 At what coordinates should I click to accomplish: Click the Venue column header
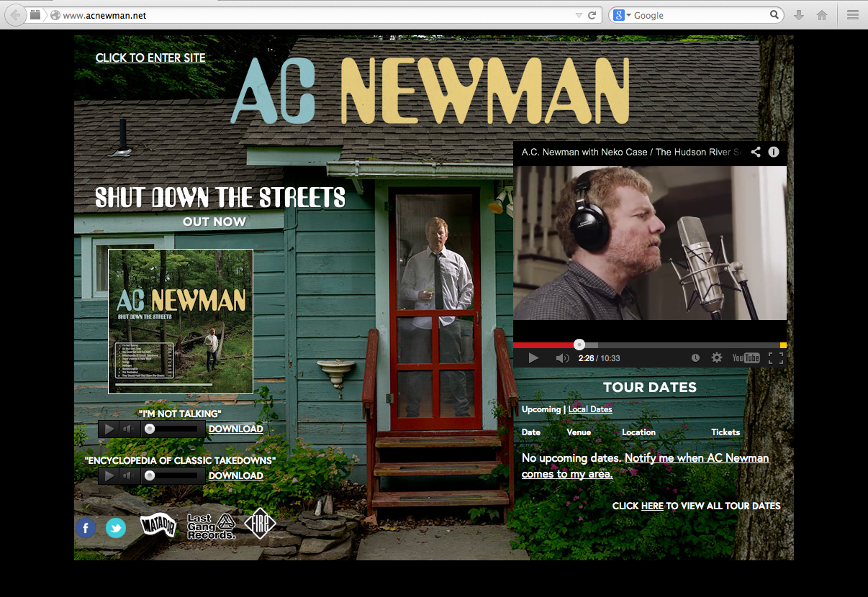579,432
